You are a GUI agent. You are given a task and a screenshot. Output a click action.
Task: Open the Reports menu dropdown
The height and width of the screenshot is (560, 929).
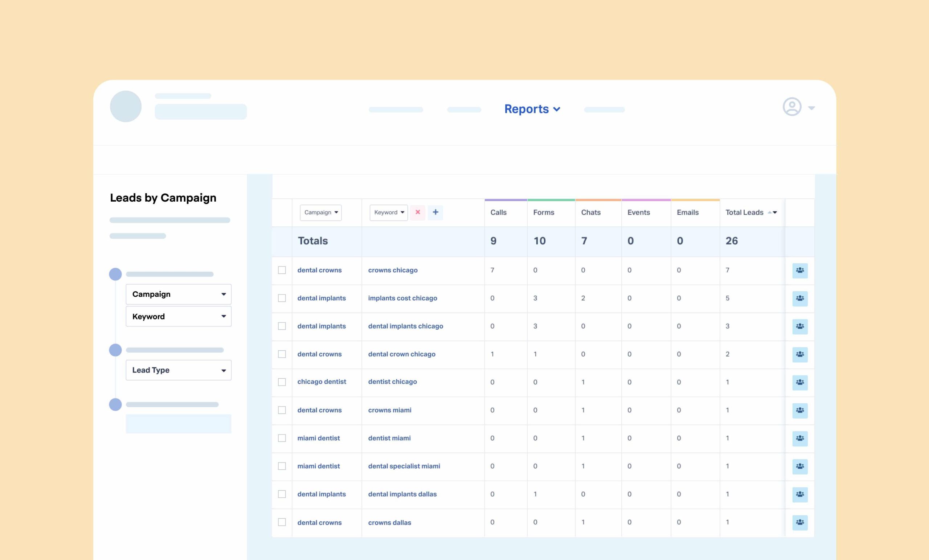[x=532, y=109]
